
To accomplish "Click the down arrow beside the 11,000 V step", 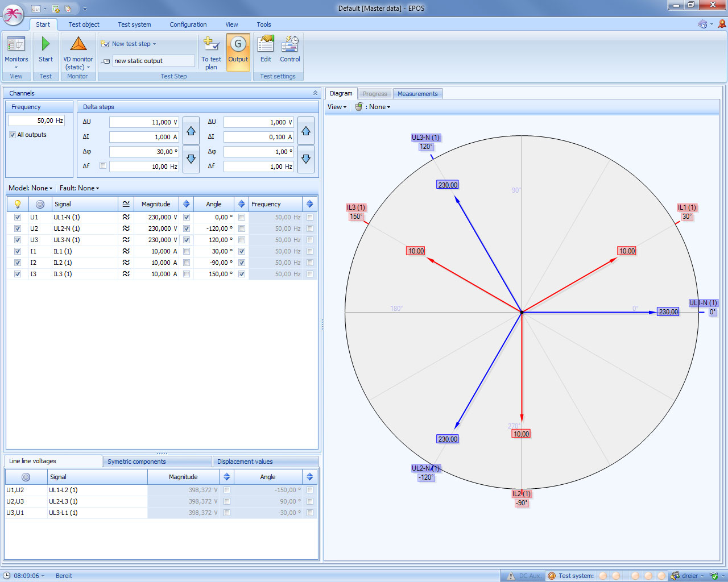I will pyautogui.click(x=191, y=159).
